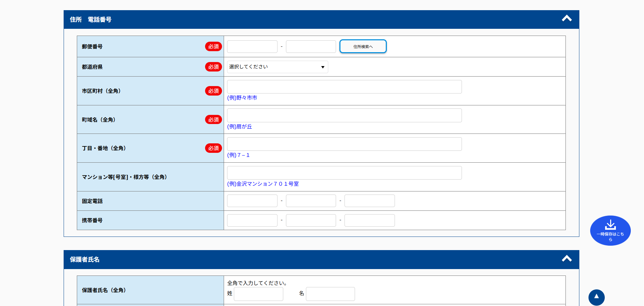Click the middle 携帯番号 mobile field
Screen dimensions: 644x306
(311, 220)
